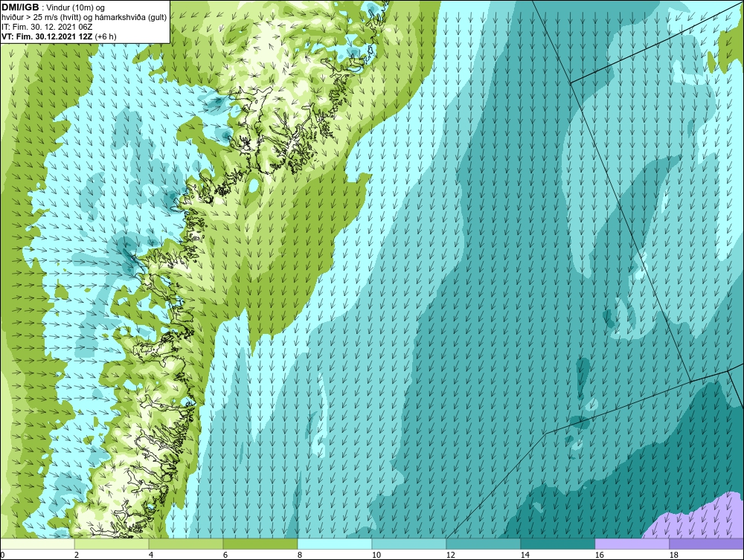This screenshot has height=560, width=744.
Task: Click legend label 12
Action: pos(451,555)
